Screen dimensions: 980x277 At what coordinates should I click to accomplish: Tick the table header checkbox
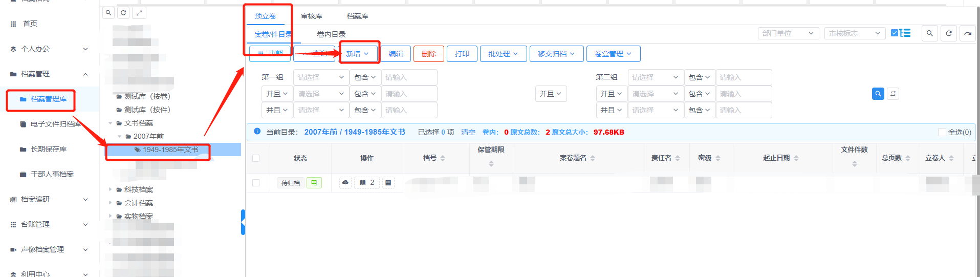[x=256, y=158]
